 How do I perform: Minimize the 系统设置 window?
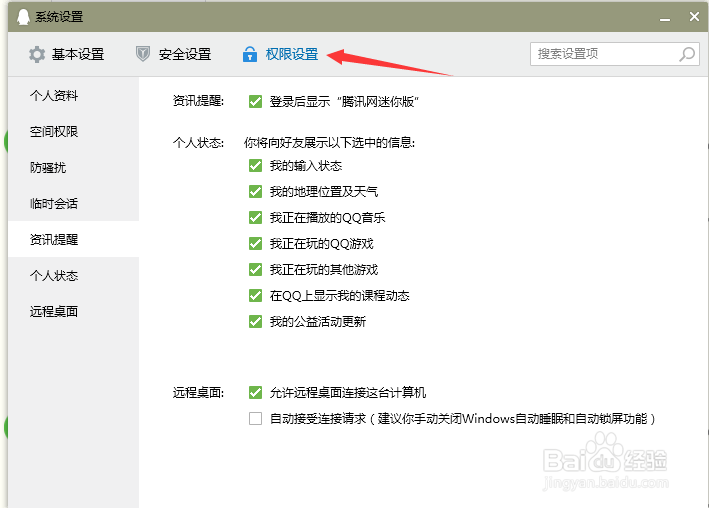[x=665, y=17]
